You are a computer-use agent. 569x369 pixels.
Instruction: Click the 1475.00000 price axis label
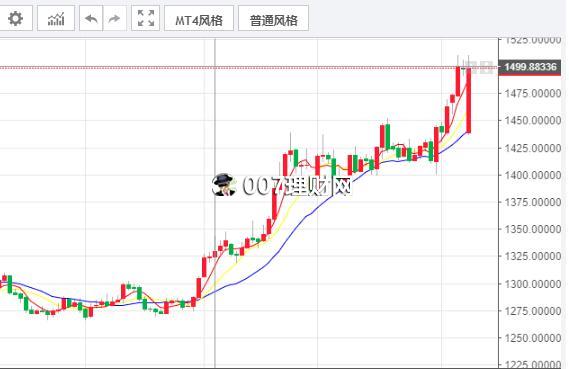[533, 94]
